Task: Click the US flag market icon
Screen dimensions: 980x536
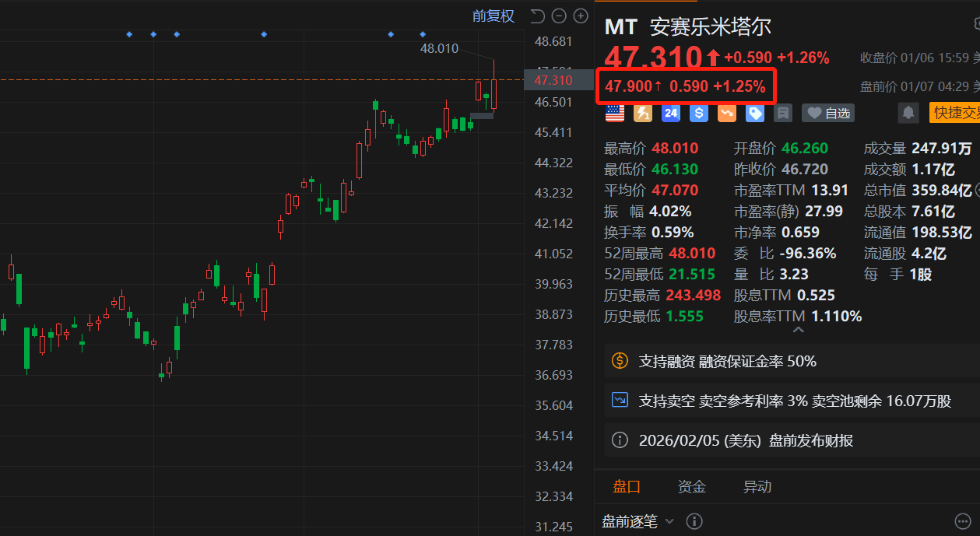Action: click(615, 114)
